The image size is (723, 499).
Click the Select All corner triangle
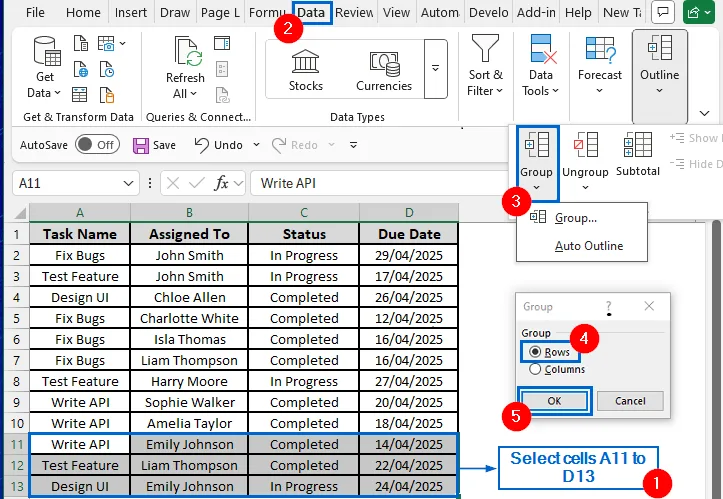20,213
